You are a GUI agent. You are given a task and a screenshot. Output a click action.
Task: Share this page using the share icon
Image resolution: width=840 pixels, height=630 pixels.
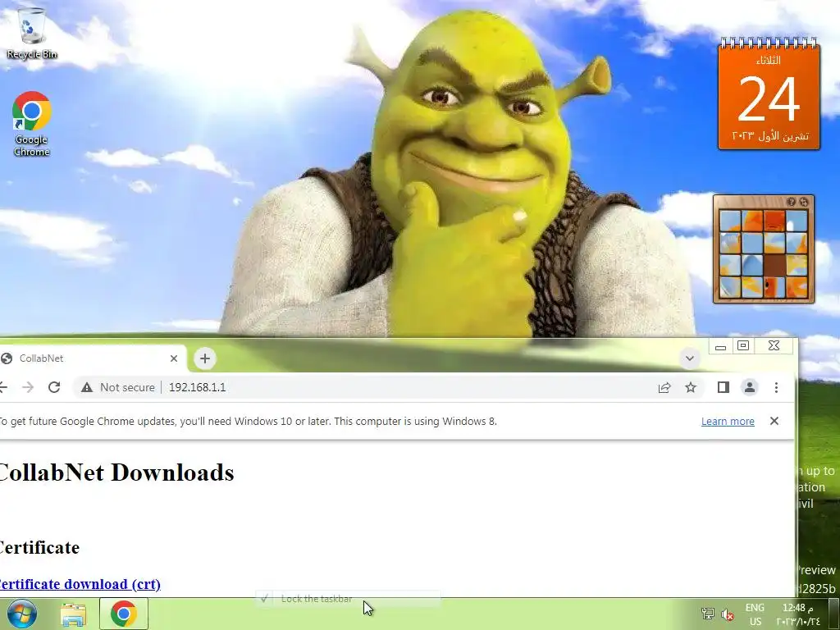tap(664, 387)
